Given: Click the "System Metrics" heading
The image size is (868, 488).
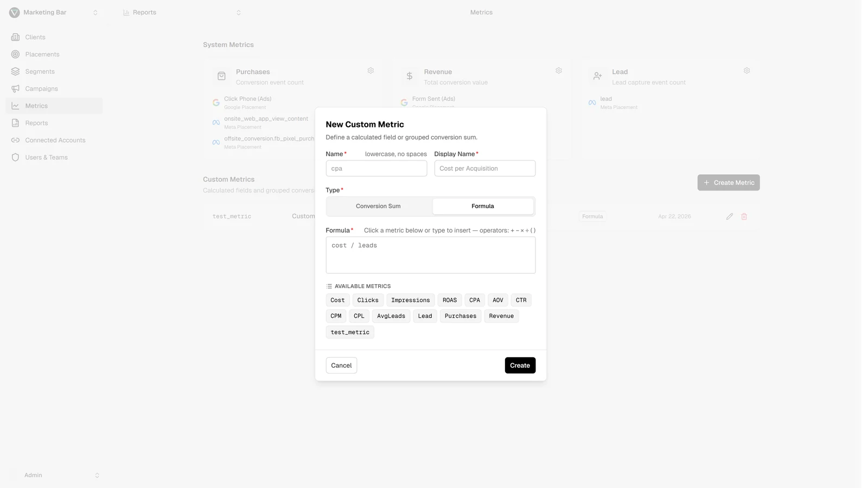Looking at the screenshot, I should pos(228,45).
